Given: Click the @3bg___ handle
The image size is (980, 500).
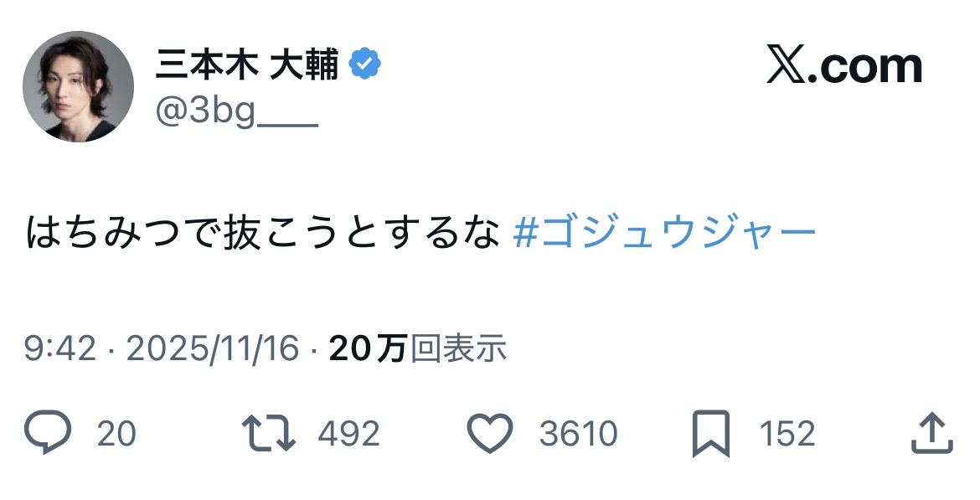Looking at the screenshot, I should coord(237,109).
